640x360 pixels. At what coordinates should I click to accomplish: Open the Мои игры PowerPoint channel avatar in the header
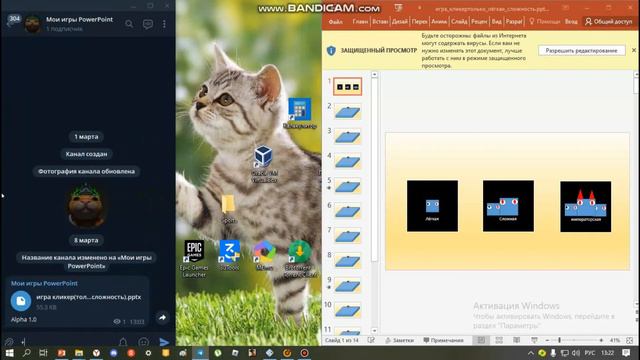(33, 24)
